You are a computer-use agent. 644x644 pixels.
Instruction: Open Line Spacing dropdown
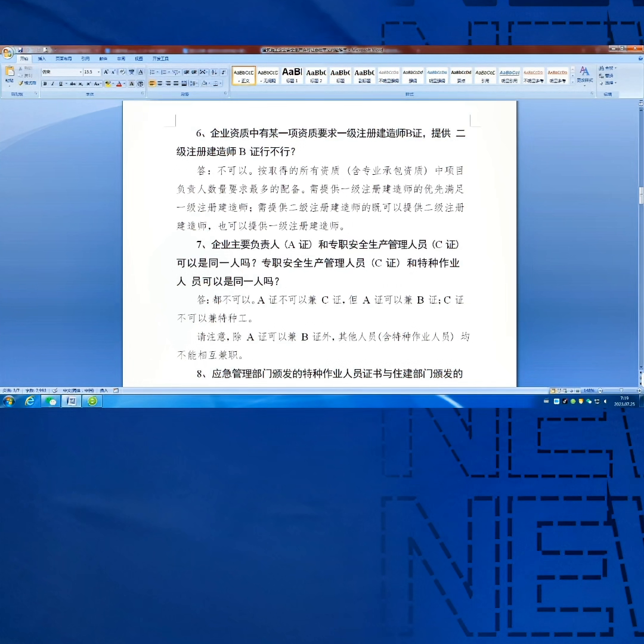click(193, 83)
